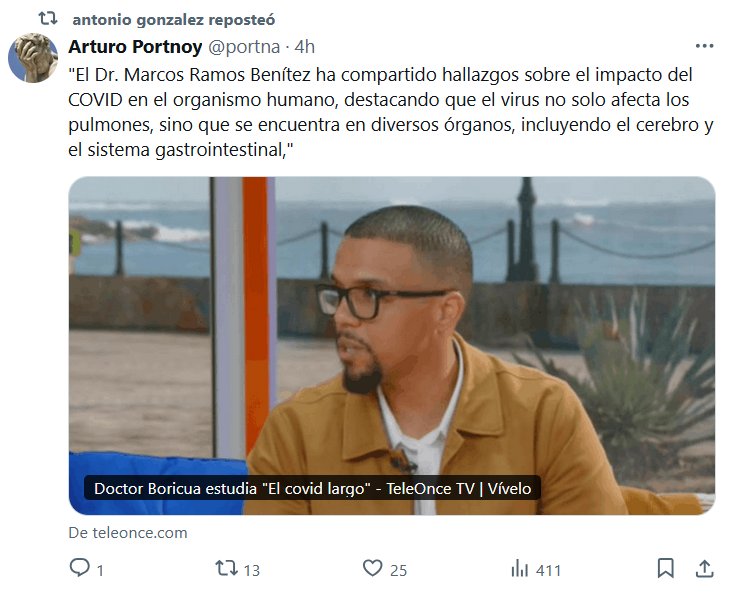
Task: Open Arturo Portnoy's profile avatar
Action: [x=33, y=58]
